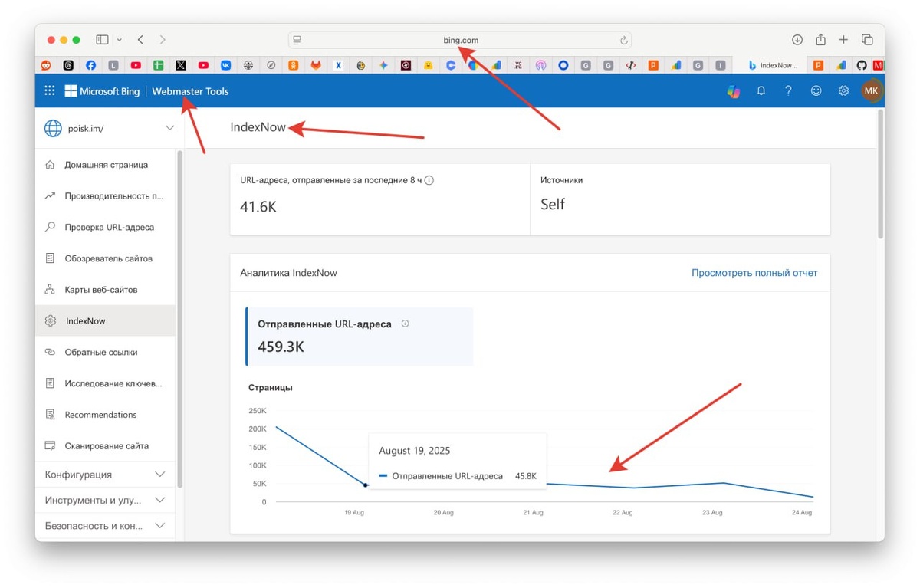
Task: Open Домашняя страница in sidebar
Action: pyautogui.click(x=105, y=165)
